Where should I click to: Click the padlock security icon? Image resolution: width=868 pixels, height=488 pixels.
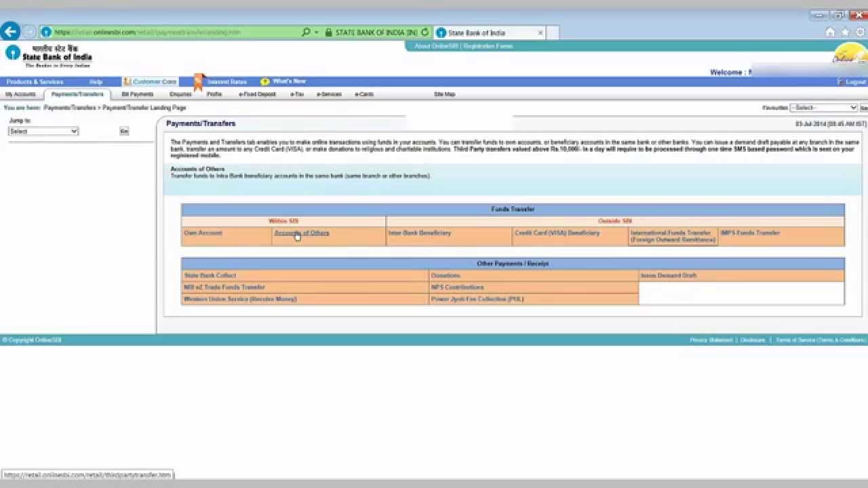point(328,33)
